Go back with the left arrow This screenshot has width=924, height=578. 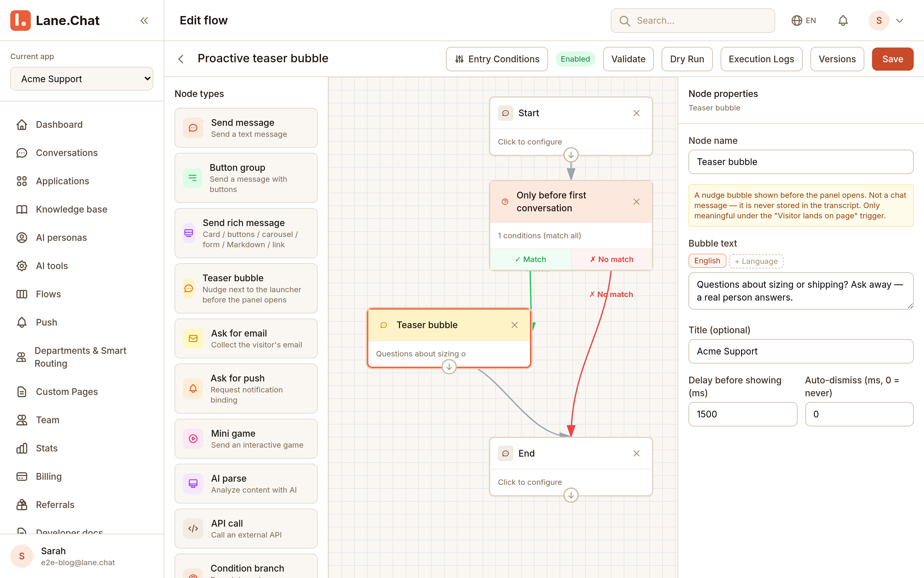[x=181, y=59]
